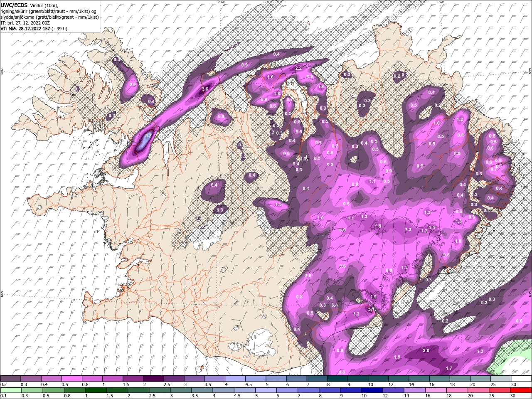Click the "UWC/ECDS: Vindur (10m)," title line
Viewport: 532px width, 399px height.
(x=30, y=5)
